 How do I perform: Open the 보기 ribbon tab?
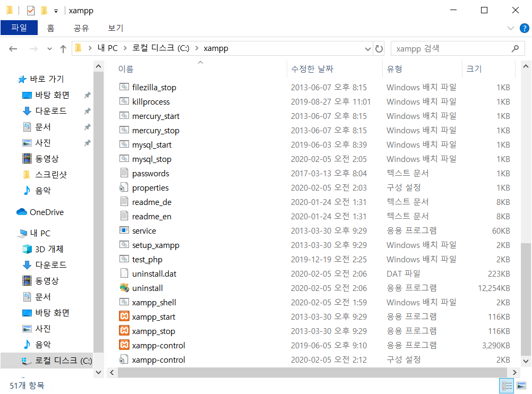pos(115,28)
